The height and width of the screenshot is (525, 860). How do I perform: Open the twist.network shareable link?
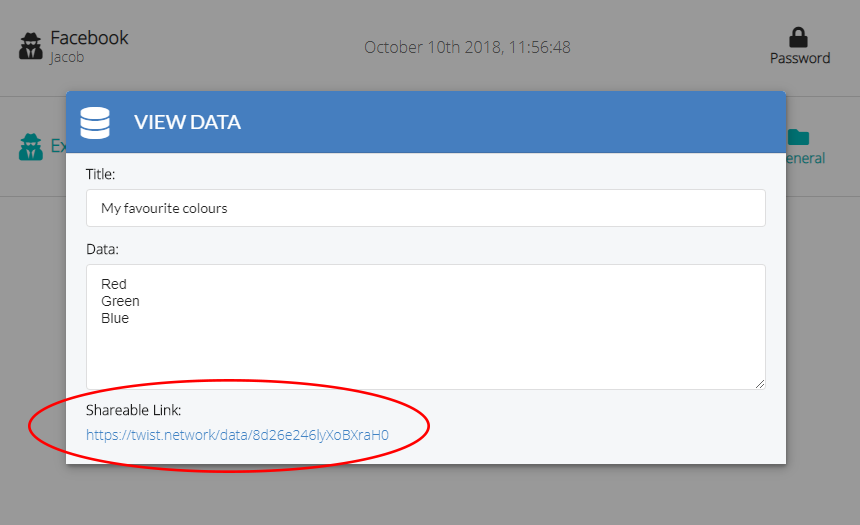pyautogui.click(x=237, y=435)
